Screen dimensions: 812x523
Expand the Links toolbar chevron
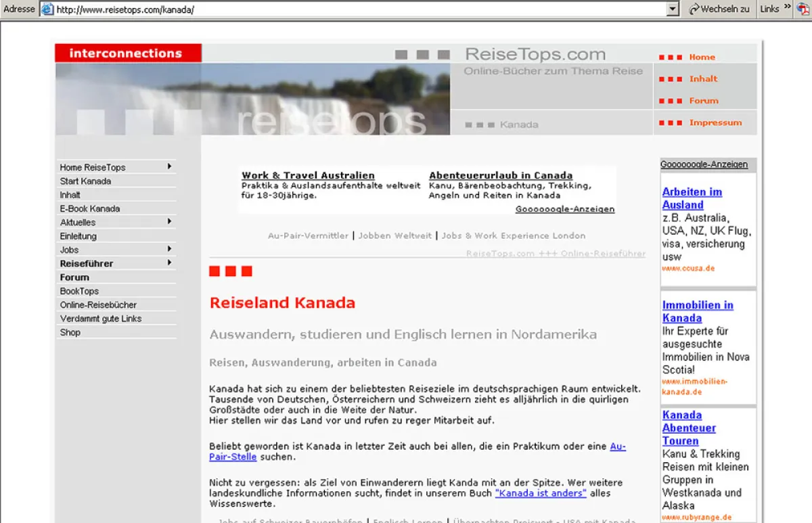[788, 7]
